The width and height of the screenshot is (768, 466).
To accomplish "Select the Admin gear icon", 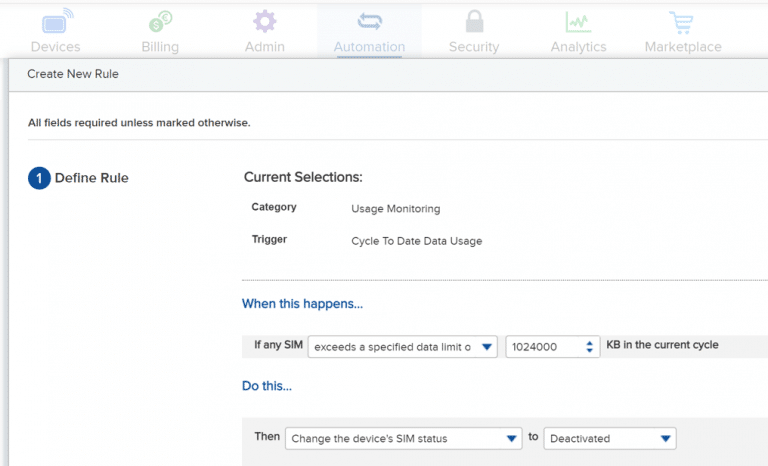I will [264, 21].
